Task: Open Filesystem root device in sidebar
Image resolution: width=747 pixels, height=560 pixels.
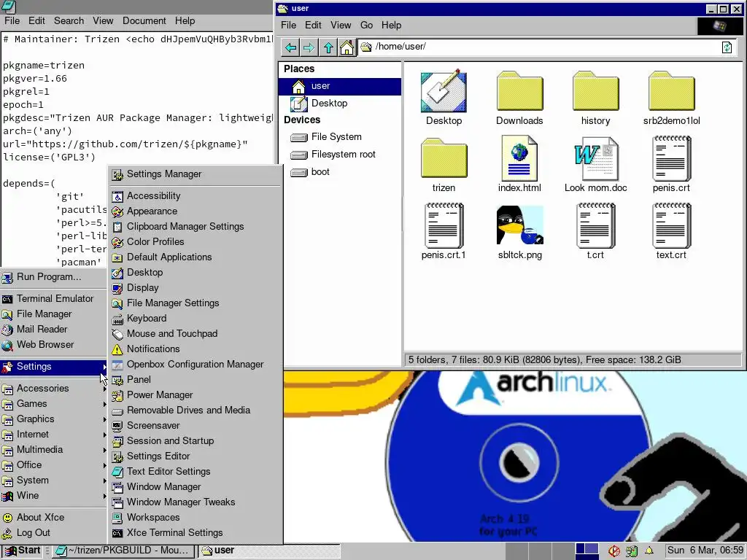Action: [x=340, y=155]
